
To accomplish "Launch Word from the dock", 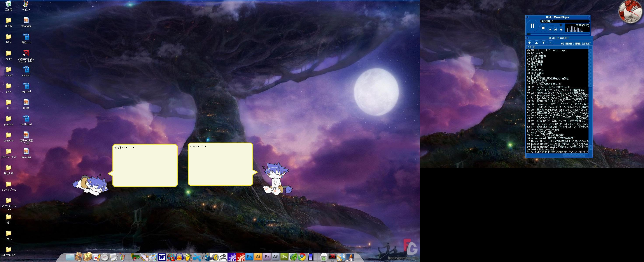I will pos(162,257).
